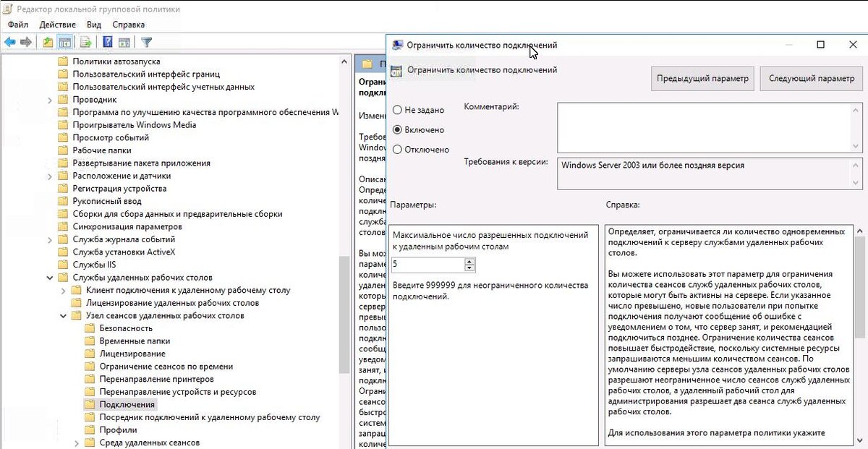The image size is (868, 449).
Task: Maximize the Ограничить количество подключений dialog
Action: pyautogui.click(x=820, y=45)
